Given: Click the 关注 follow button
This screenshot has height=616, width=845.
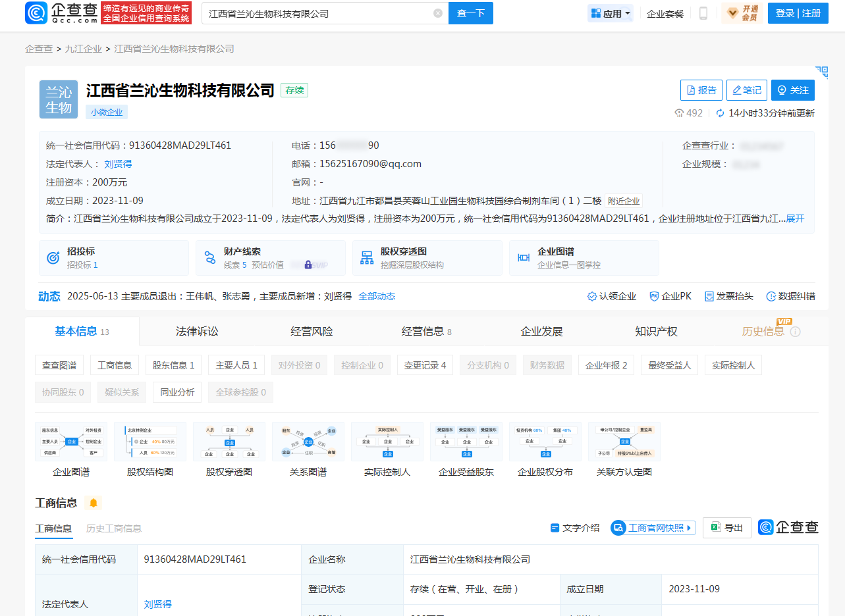Looking at the screenshot, I should [x=792, y=90].
